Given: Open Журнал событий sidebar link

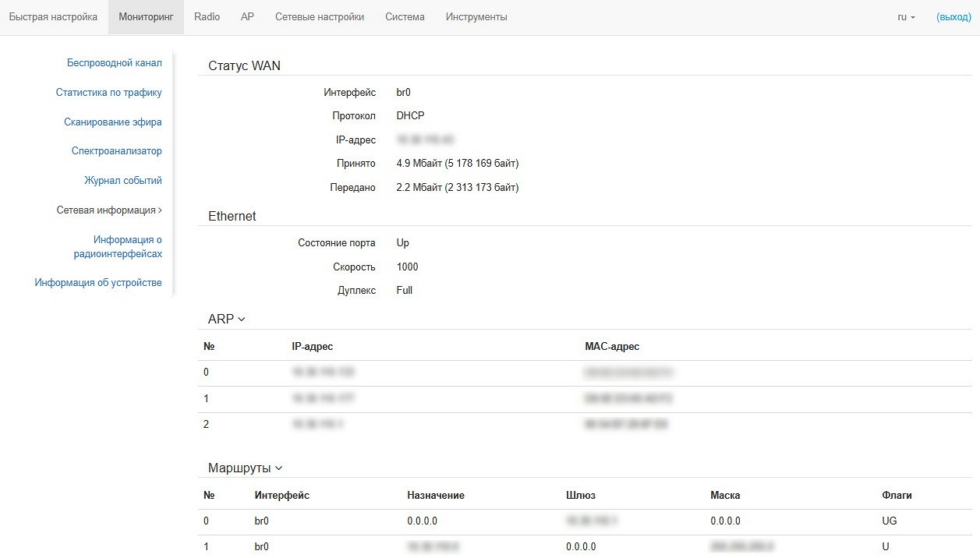Looking at the screenshot, I should 123,180.
